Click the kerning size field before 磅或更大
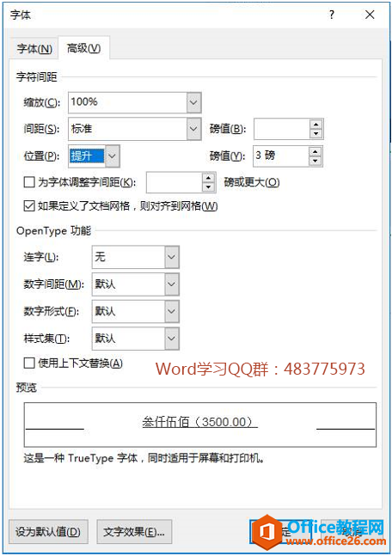 pos(175,183)
